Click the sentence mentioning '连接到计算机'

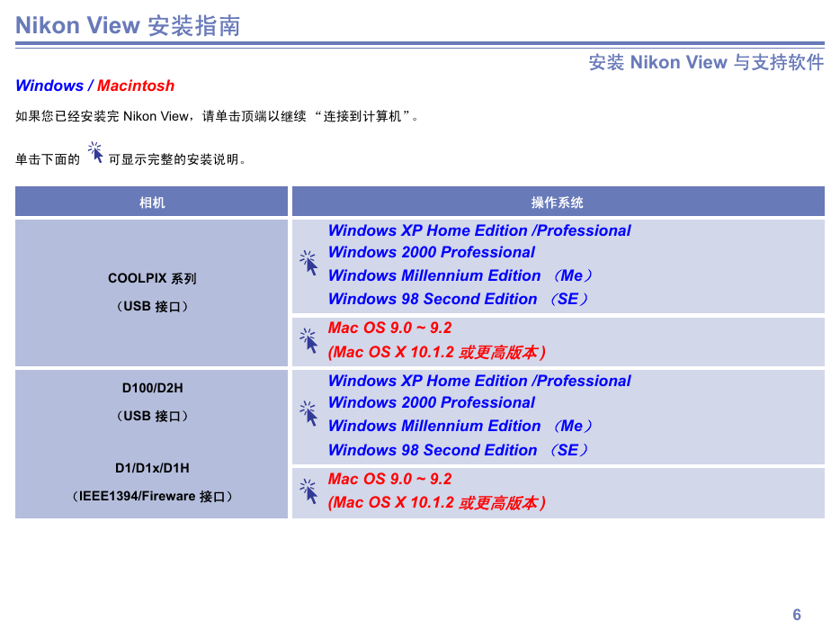tap(217, 116)
